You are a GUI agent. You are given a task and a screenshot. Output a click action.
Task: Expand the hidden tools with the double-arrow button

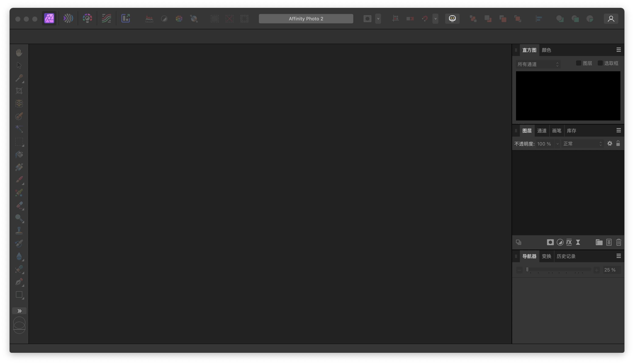tap(19, 311)
